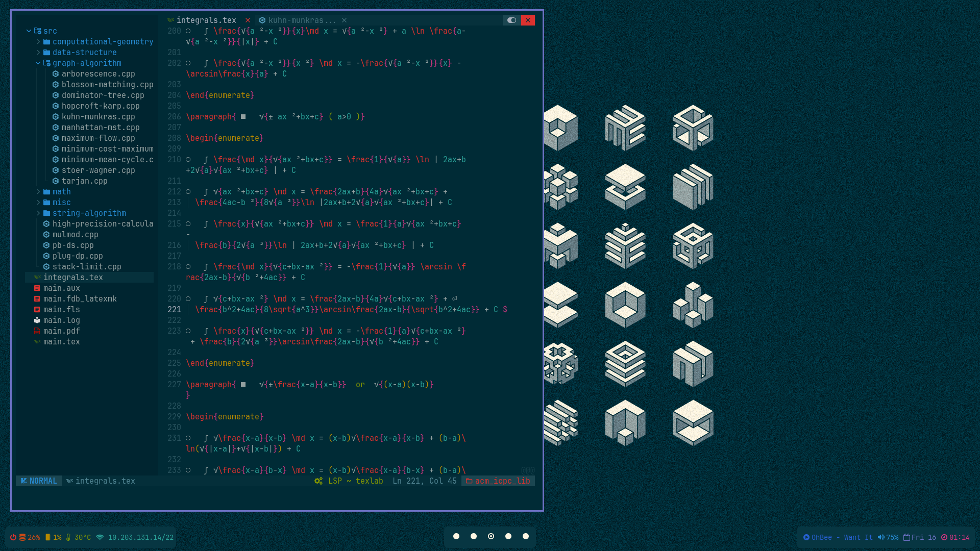Click the string-algorithm folder icon
The image size is (980, 551).
pos(47,213)
